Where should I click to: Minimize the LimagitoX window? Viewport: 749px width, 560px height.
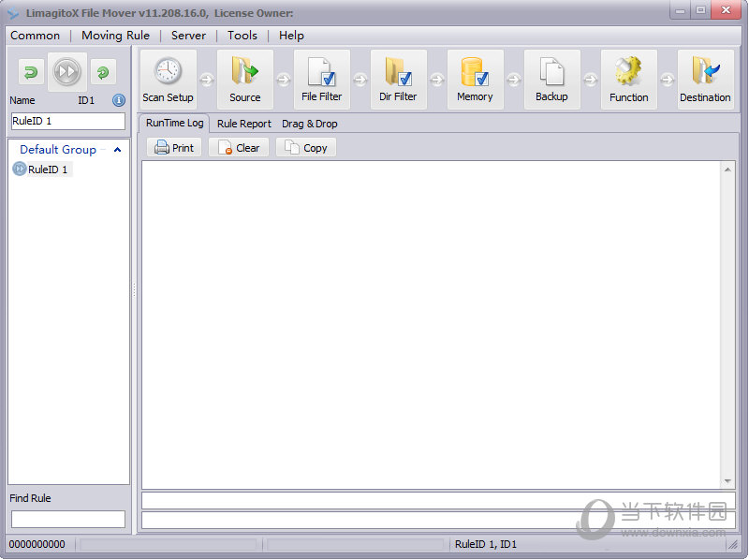click(681, 10)
